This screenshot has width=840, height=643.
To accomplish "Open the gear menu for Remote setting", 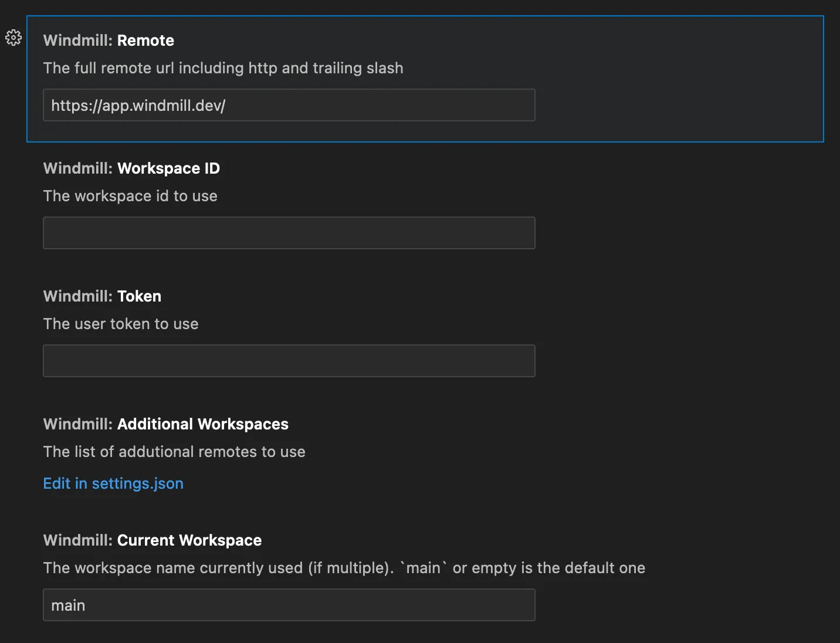I will pyautogui.click(x=13, y=38).
